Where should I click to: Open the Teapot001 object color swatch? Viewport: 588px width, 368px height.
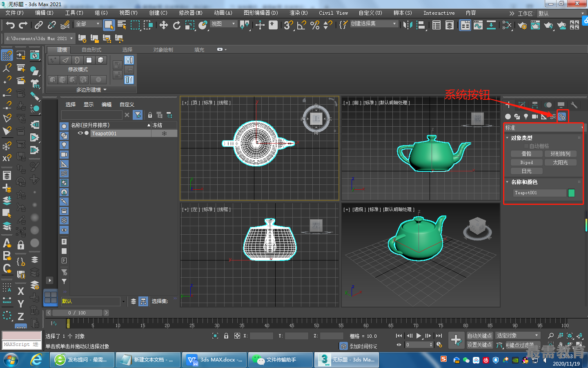tap(571, 193)
